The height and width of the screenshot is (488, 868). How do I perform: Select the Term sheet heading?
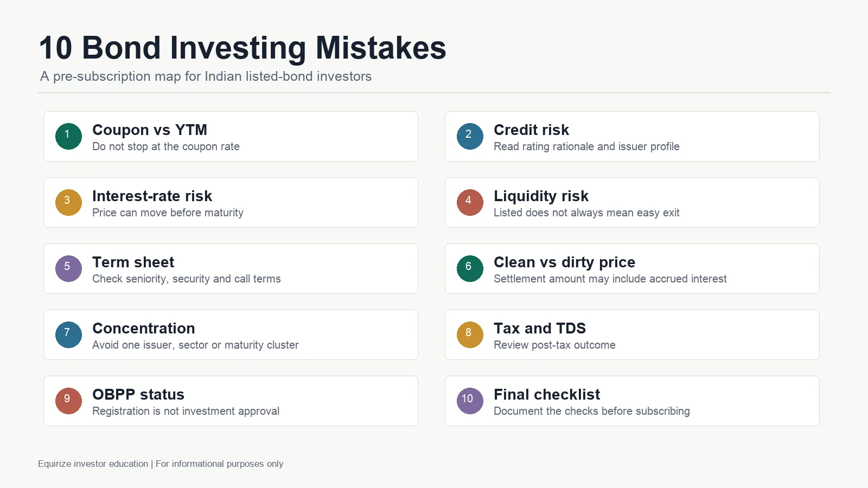(133, 262)
